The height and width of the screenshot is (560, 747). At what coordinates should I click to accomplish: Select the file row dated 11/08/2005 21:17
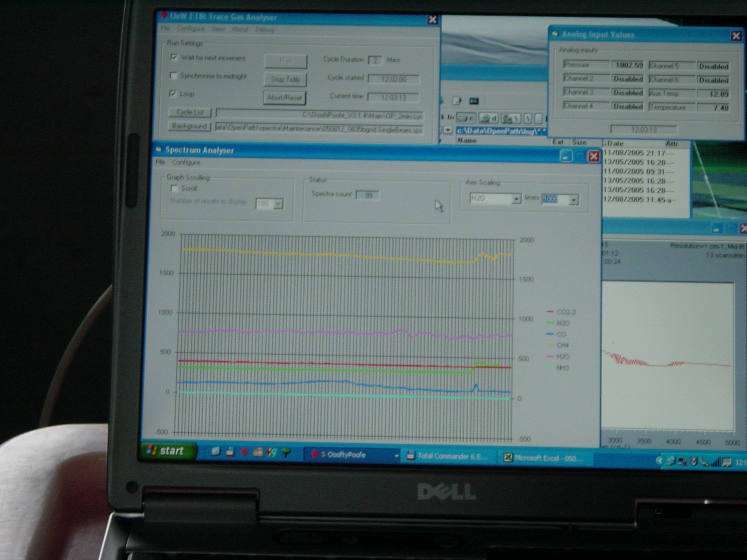pos(645,153)
